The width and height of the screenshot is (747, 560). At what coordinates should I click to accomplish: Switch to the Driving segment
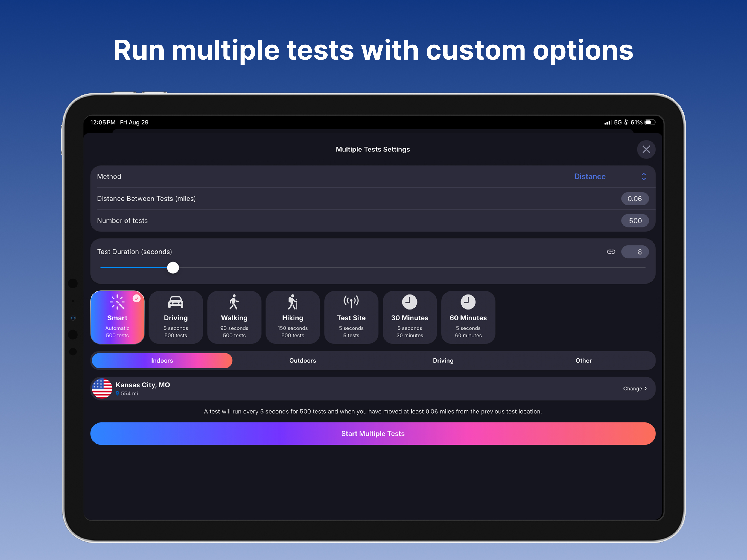coord(443,360)
